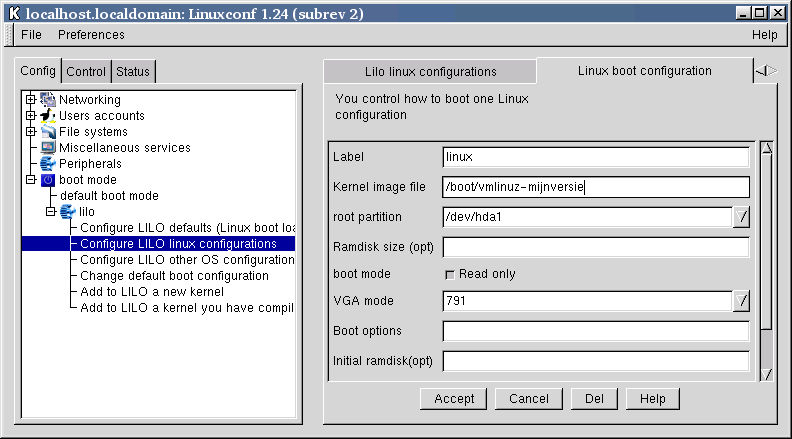The height and width of the screenshot is (439, 792).
Task: Click the Help button below form
Action: pyautogui.click(x=653, y=399)
